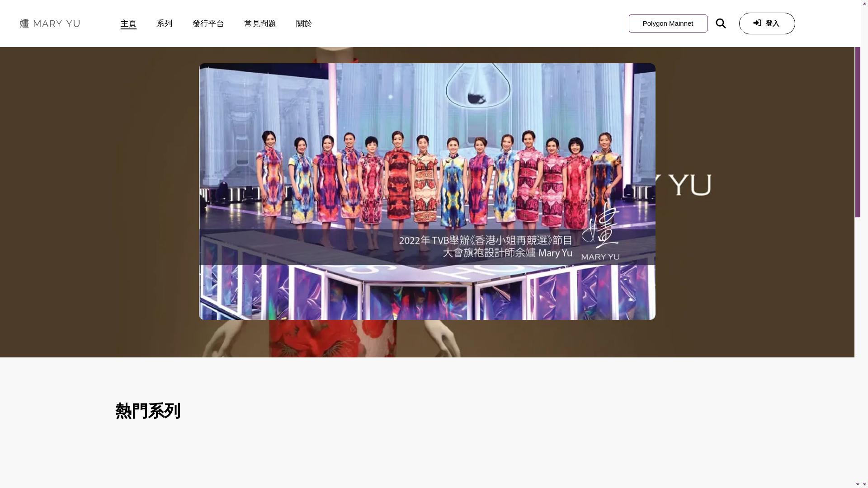Go to 發行平台 launchpad page
Viewport: 868px width, 488px height.
click(x=208, y=23)
